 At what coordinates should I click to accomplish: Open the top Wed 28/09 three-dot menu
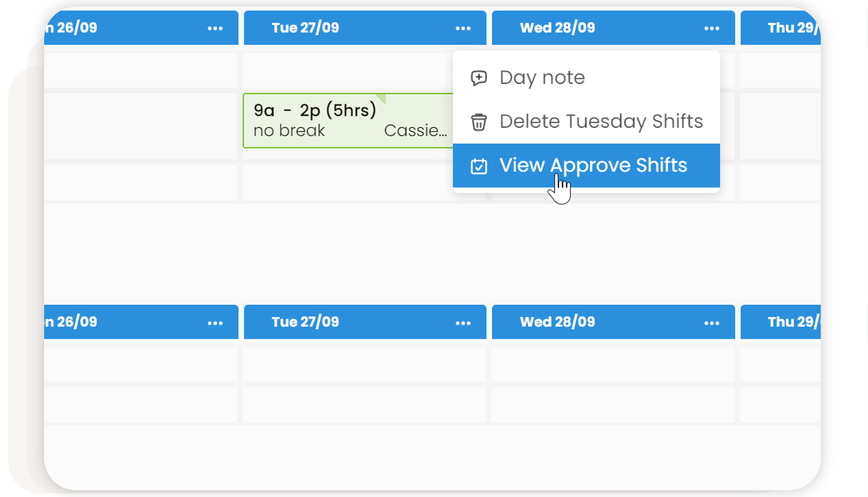[x=711, y=29]
